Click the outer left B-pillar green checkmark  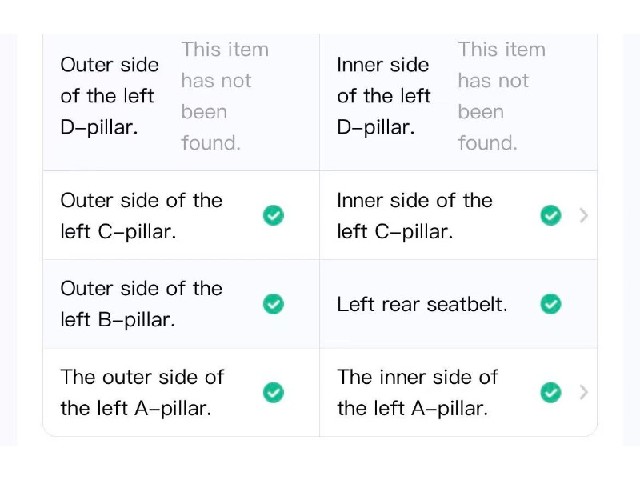pos(273,304)
